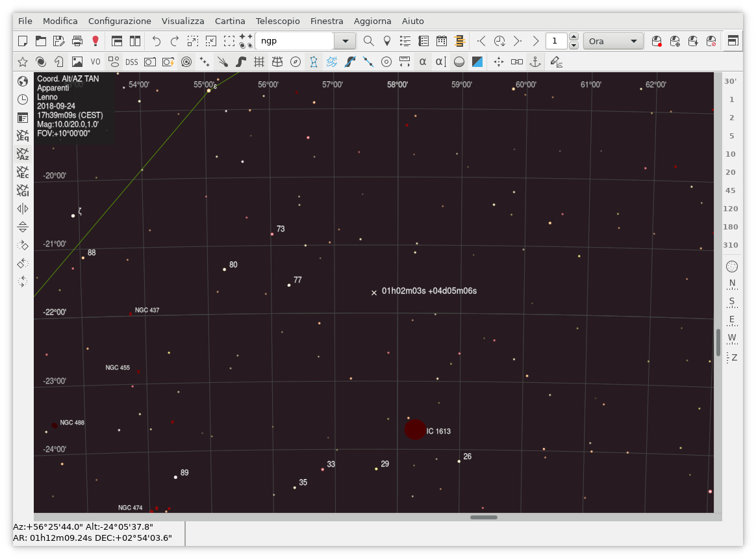Screen dimensions: 756x559
Task: Click the telescope sync lightning icon
Action: tap(693, 41)
